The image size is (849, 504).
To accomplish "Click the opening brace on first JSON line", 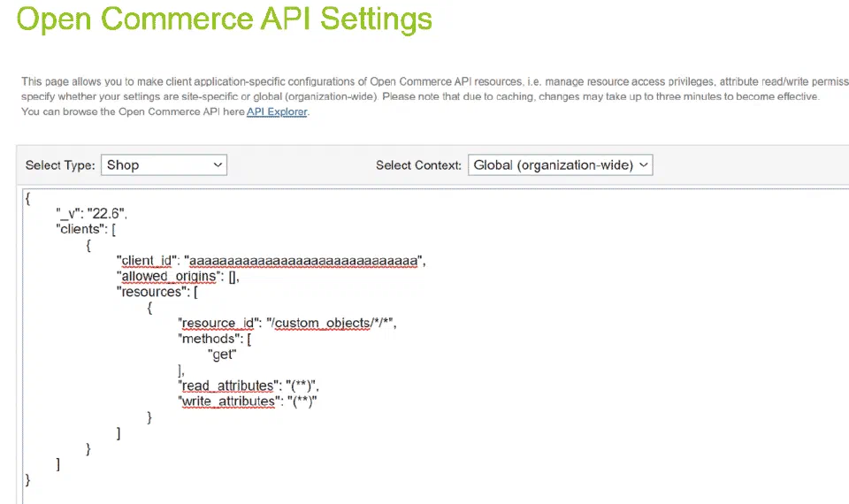I will (27, 198).
